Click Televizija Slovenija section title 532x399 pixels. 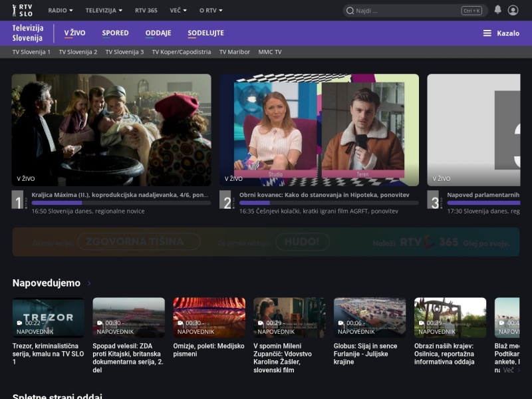pos(28,33)
